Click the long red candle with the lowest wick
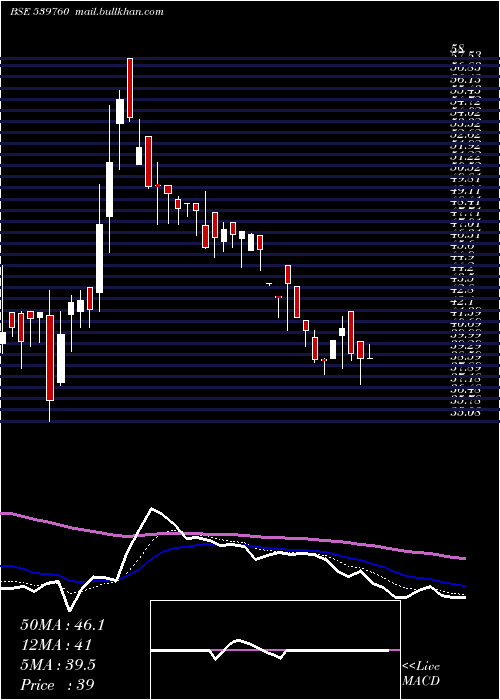This screenshot has height=700, width=500. [x=50, y=357]
